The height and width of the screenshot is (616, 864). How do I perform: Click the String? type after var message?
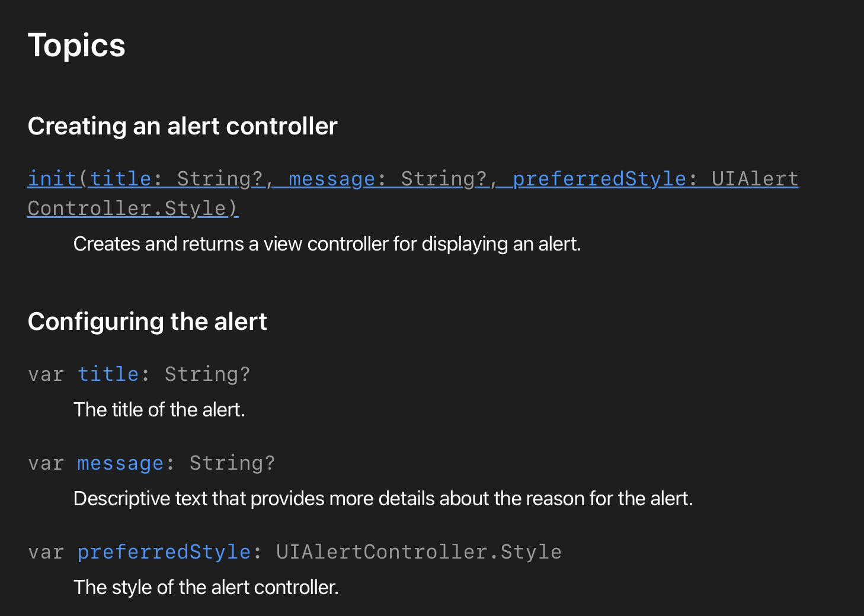coord(232,463)
